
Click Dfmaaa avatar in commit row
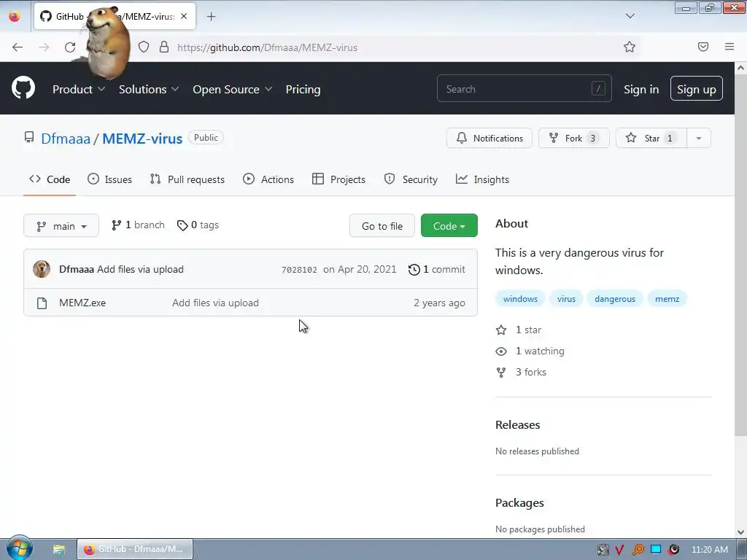pyautogui.click(x=42, y=269)
